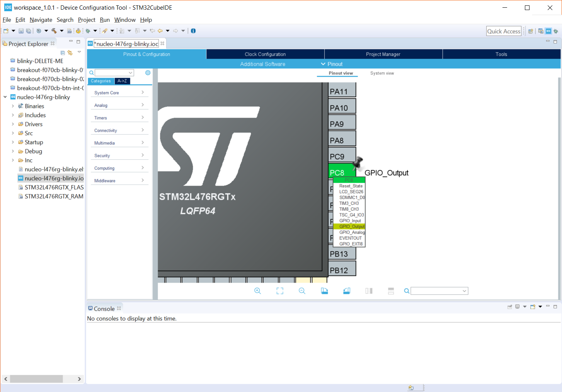Rotate the pinout counterclockwise

tap(346, 291)
